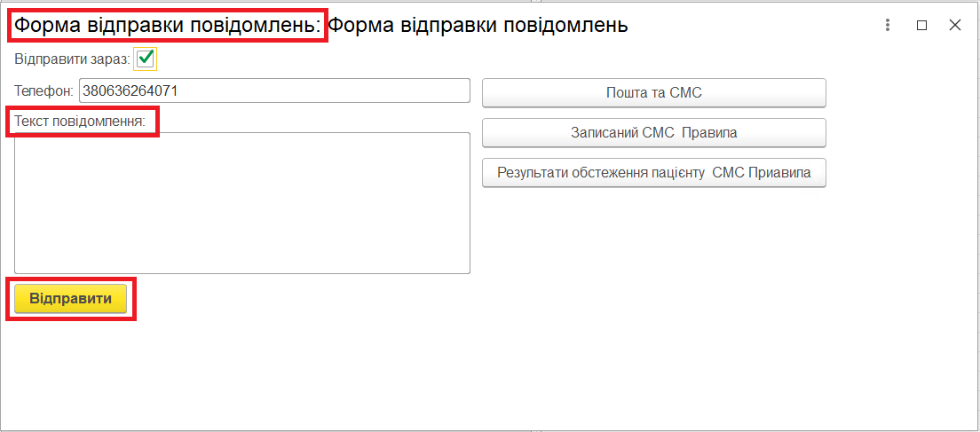The width and height of the screenshot is (980, 432).
Task: Click the second 'Форма відправки повідомлень' title text
Action: [478, 26]
